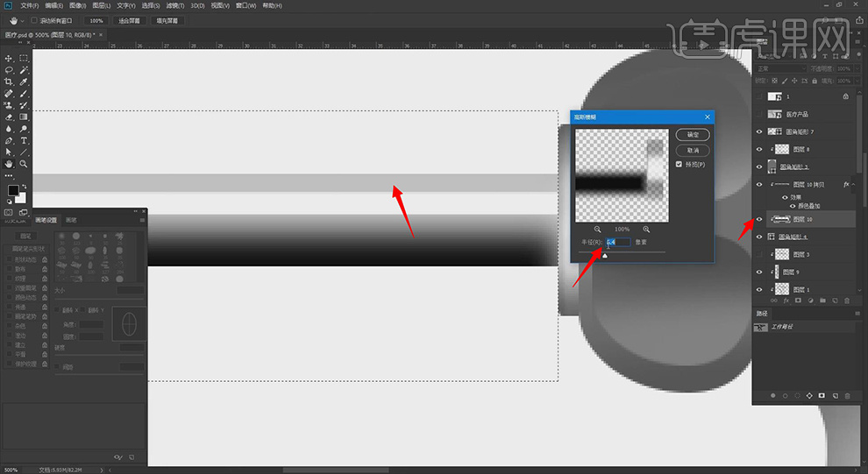Zoom out the Gaussian Blur preview
The height and width of the screenshot is (474, 868).
(597, 229)
